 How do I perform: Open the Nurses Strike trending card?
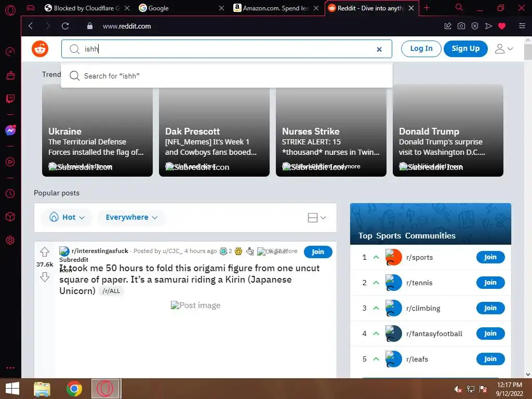[x=331, y=130]
